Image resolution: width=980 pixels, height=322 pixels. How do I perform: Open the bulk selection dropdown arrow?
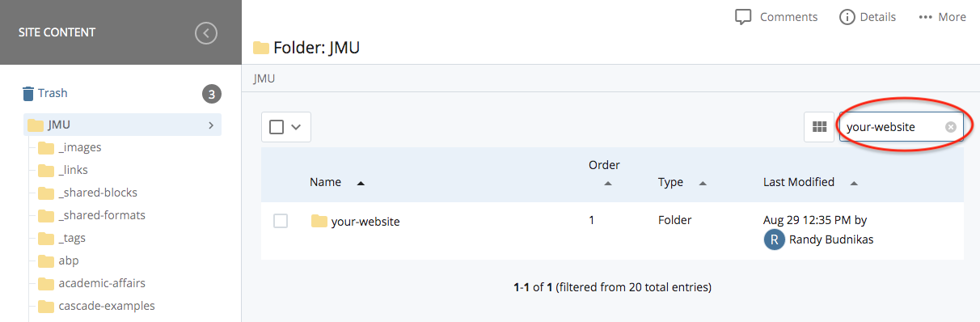click(296, 127)
